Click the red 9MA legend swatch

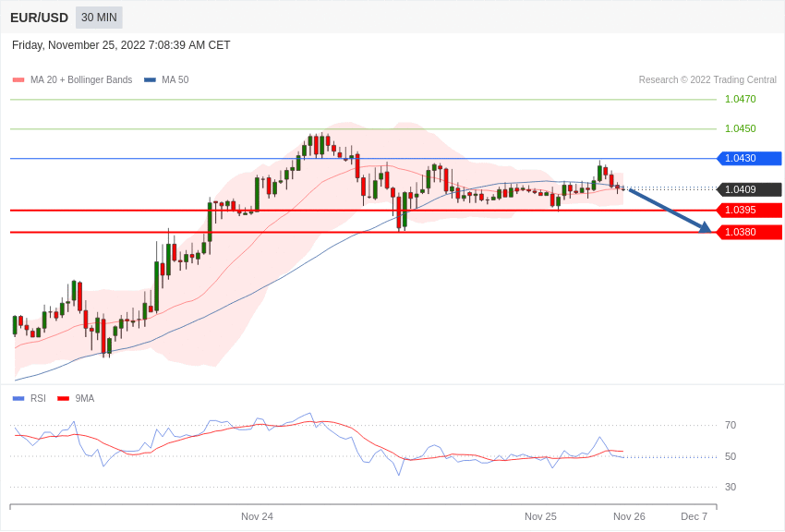[64, 399]
